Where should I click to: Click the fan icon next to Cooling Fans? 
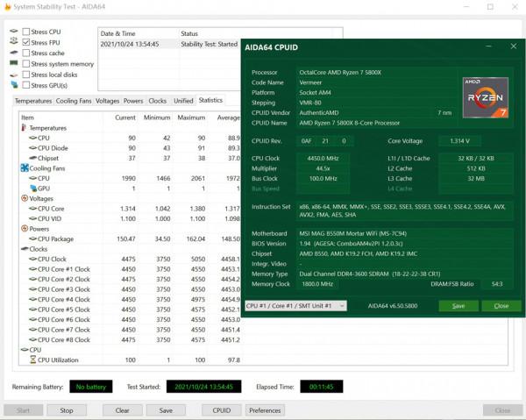click(x=25, y=167)
